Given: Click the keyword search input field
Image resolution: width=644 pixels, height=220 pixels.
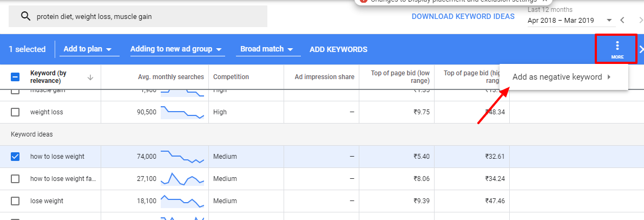Looking at the screenshot, I should pos(138,16).
